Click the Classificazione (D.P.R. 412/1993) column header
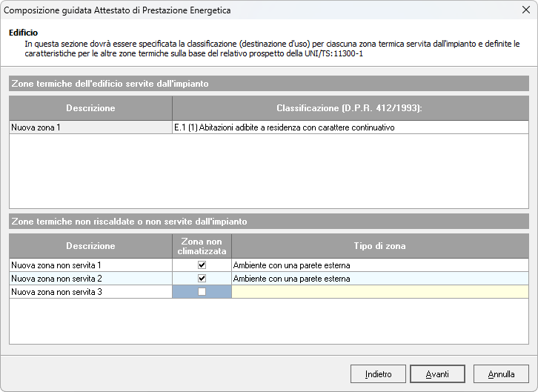Image resolution: width=538 pixels, height=392 pixels. pyautogui.click(x=350, y=108)
